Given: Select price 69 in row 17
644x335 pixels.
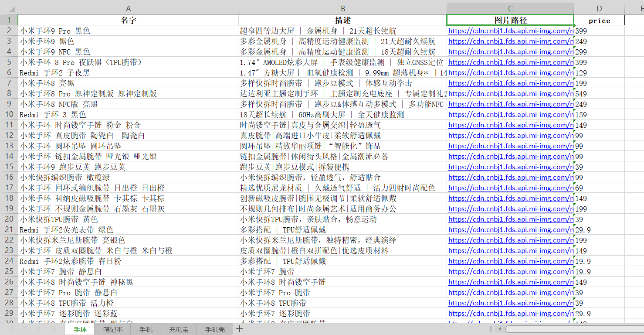Looking at the screenshot, I should click(x=599, y=188).
